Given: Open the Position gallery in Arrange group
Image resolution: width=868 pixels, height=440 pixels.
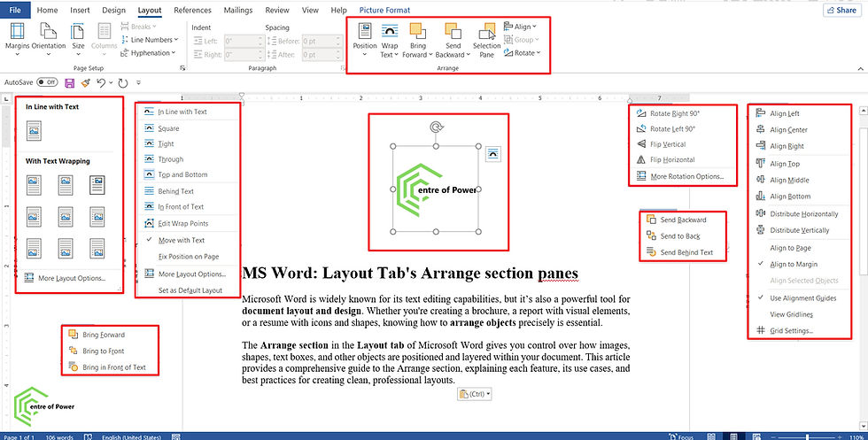Looking at the screenshot, I should tap(364, 40).
